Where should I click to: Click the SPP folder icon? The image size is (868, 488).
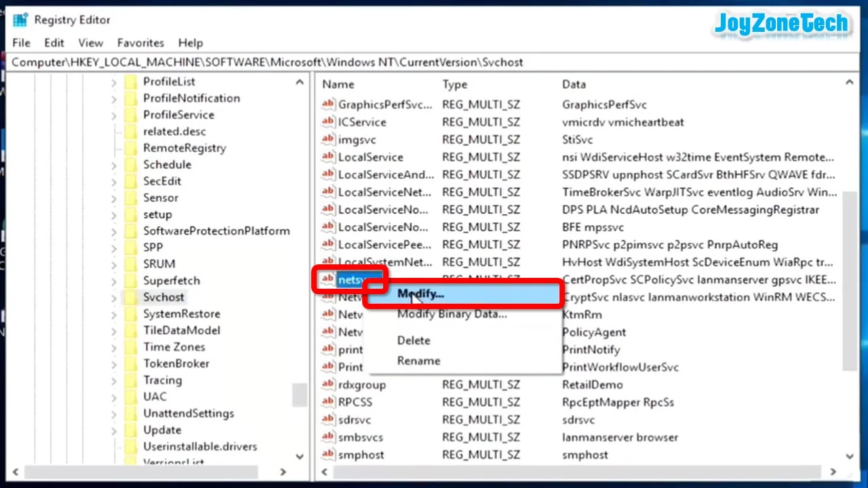(131, 247)
